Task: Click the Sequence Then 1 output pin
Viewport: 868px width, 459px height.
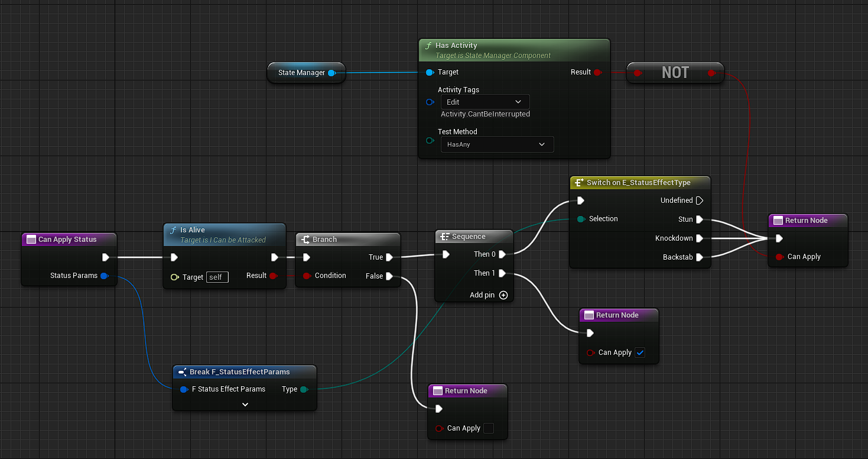Action: tap(502, 273)
